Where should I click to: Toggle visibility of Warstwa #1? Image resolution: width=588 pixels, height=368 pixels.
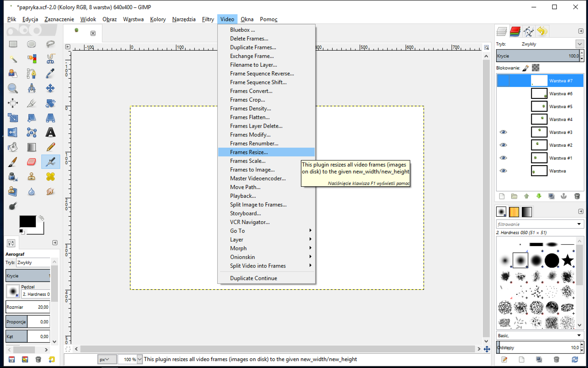coord(503,158)
